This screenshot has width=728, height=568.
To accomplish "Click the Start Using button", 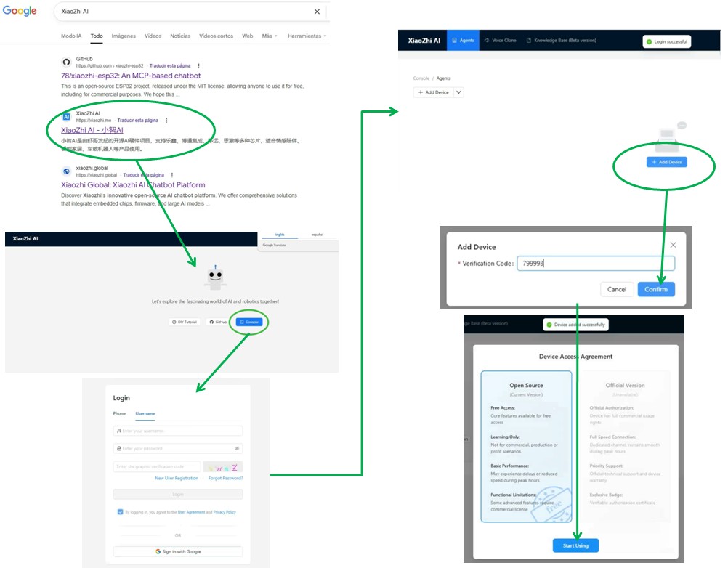I will click(x=575, y=545).
